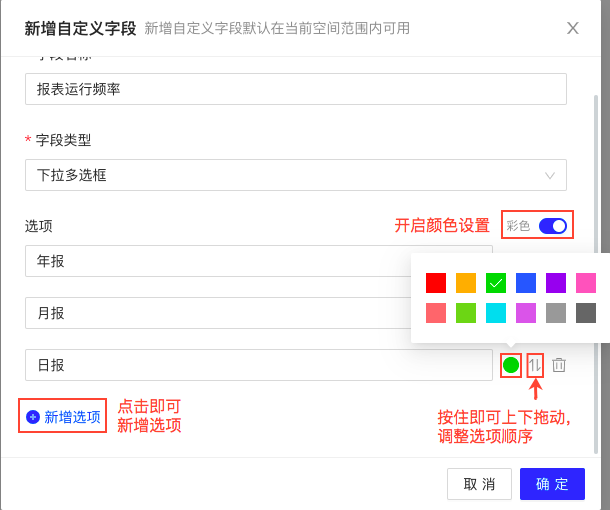
Task: Choose the purple color swatch
Action: click(x=556, y=283)
